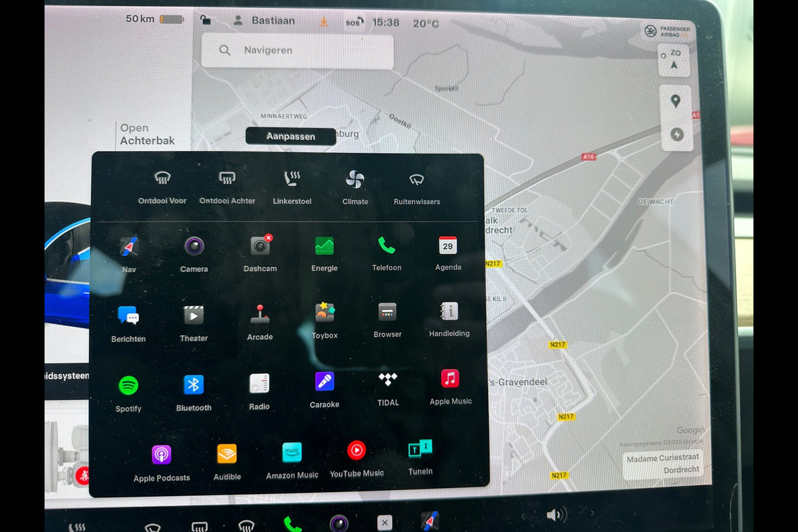Toggle Ontdooi Achter rear defrost

click(x=227, y=187)
